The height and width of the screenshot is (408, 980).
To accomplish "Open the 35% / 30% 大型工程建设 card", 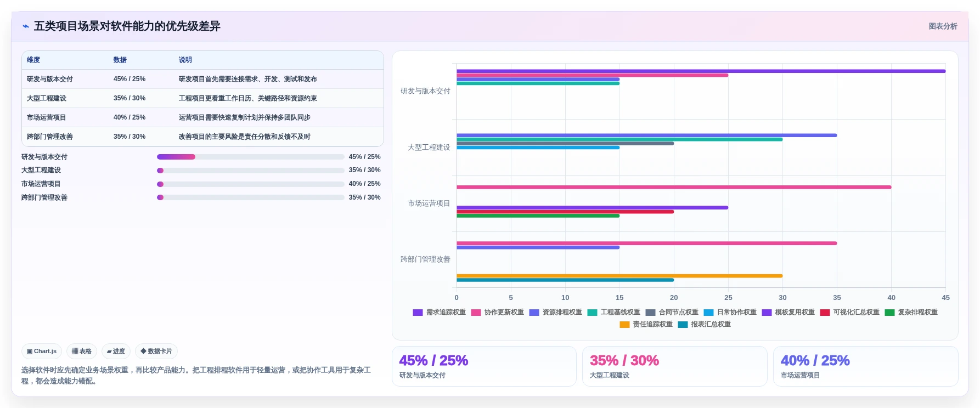I will click(675, 366).
